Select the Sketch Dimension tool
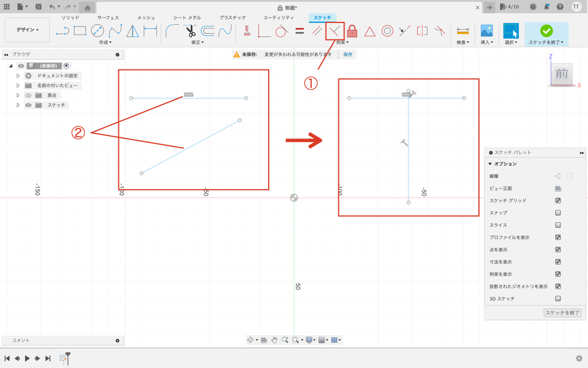Screen dimensions: 588x368 click(150, 31)
